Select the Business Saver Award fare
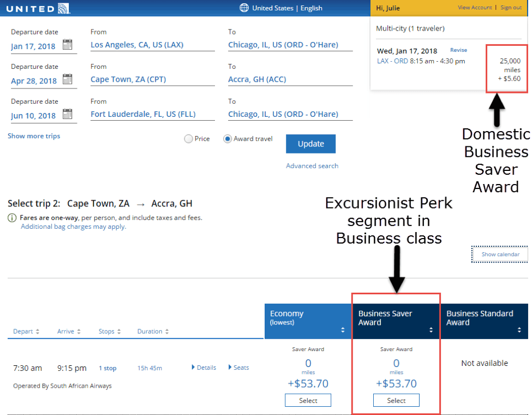The image size is (532, 415). point(396,400)
